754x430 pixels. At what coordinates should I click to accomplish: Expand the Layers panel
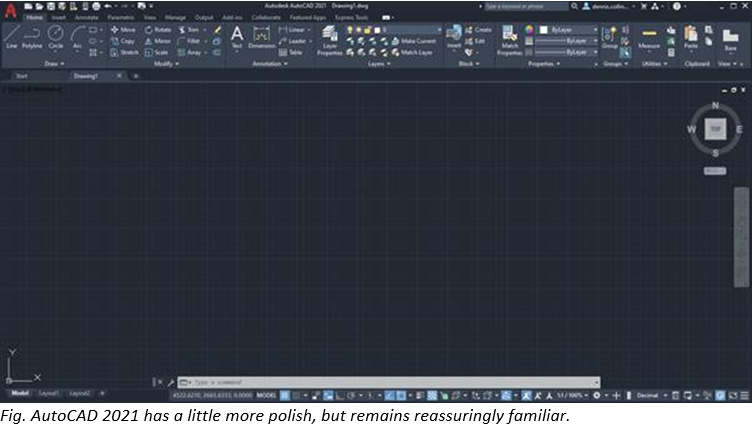coord(379,63)
